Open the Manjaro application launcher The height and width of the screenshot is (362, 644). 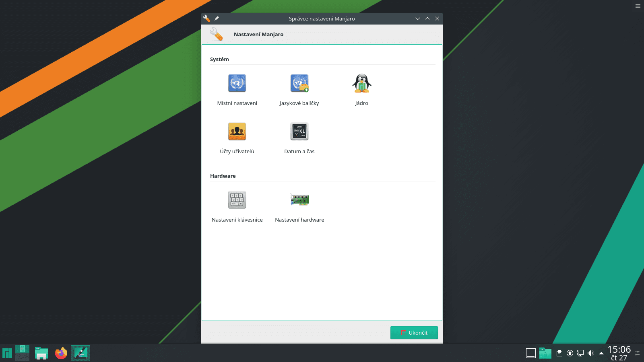pyautogui.click(x=7, y=353)
